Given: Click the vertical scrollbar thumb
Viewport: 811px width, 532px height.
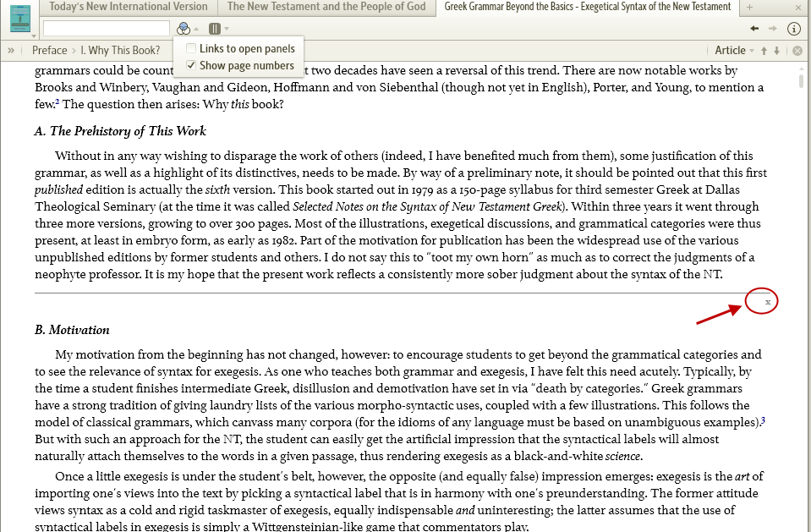Looking at the screenshot, I should (801, 80).
